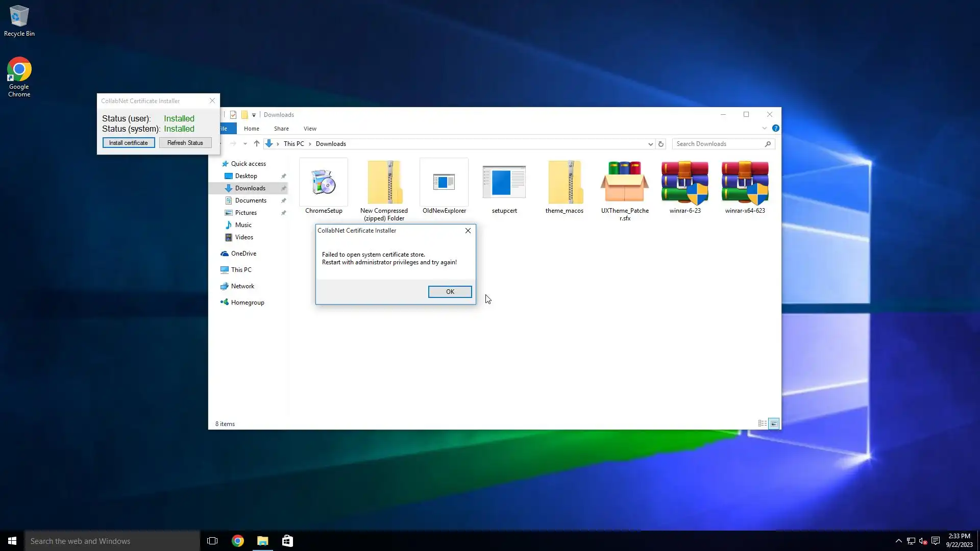The image size is (980, 551).
Task: Open the recent locations dropdown arrow
Action: pos(245,144)
